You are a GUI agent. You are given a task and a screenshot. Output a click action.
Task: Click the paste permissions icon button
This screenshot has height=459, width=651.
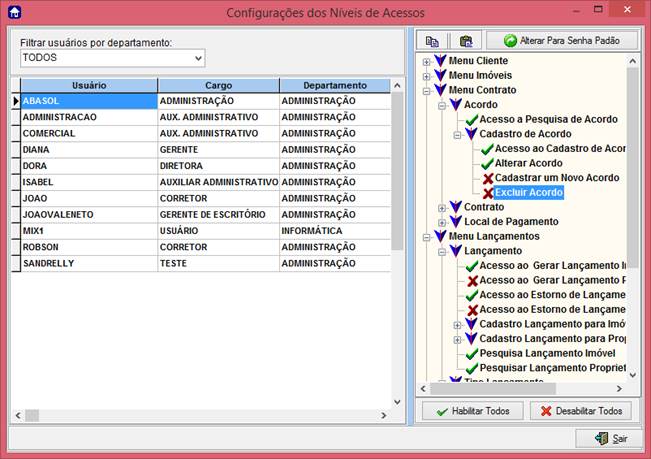(465, 41)
